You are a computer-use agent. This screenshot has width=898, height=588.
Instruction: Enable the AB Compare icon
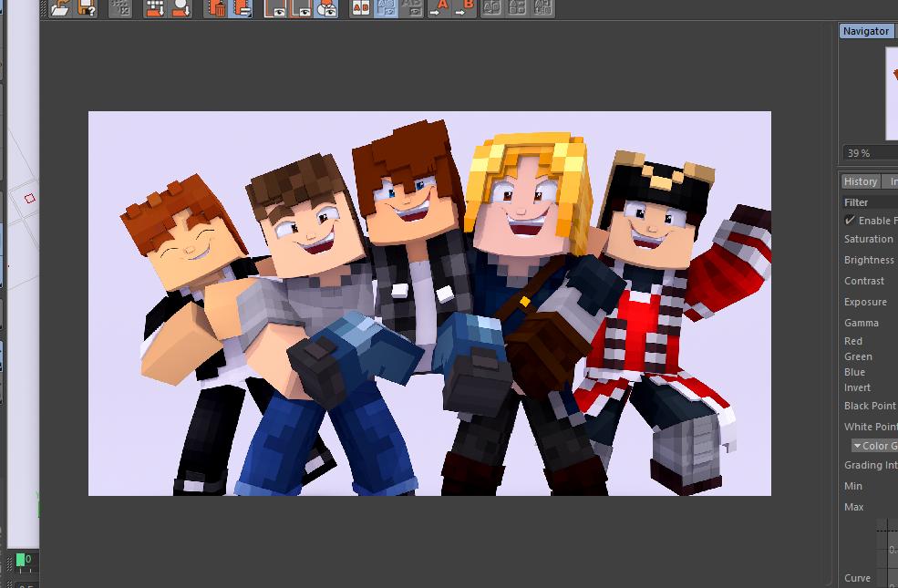(361, 8)
